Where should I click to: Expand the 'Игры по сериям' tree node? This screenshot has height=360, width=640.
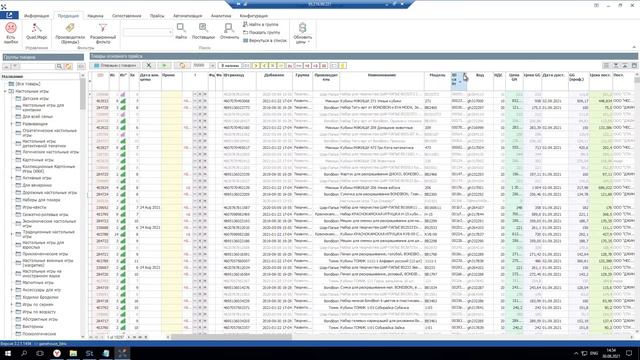click(12, 304)
